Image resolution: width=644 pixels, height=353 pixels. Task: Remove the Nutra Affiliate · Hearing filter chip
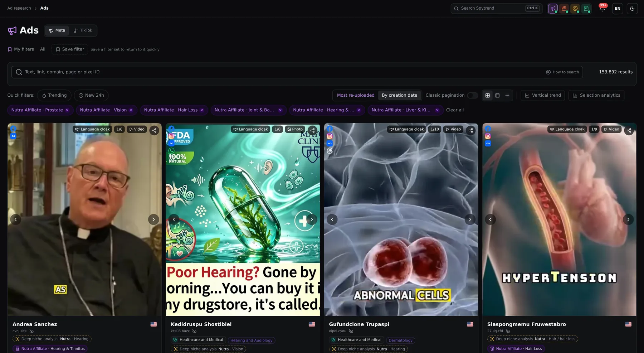pyautogui.click(x=359, y=110)
